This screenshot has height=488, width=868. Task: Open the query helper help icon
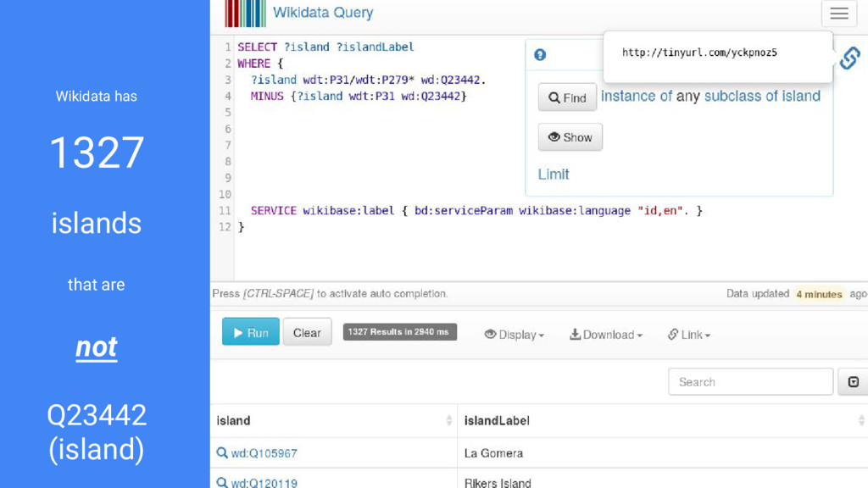[540, 55]
